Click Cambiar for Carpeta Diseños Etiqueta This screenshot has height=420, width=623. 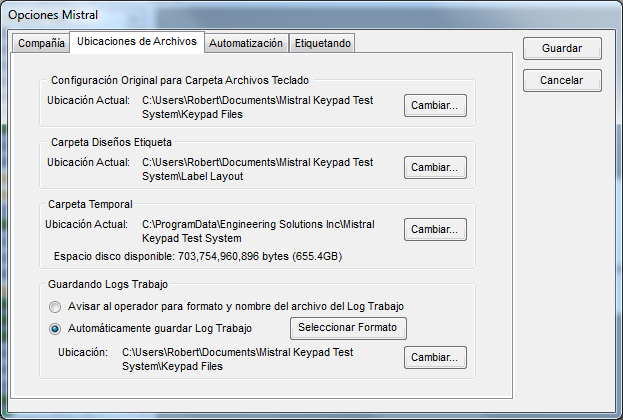[435, 167]
